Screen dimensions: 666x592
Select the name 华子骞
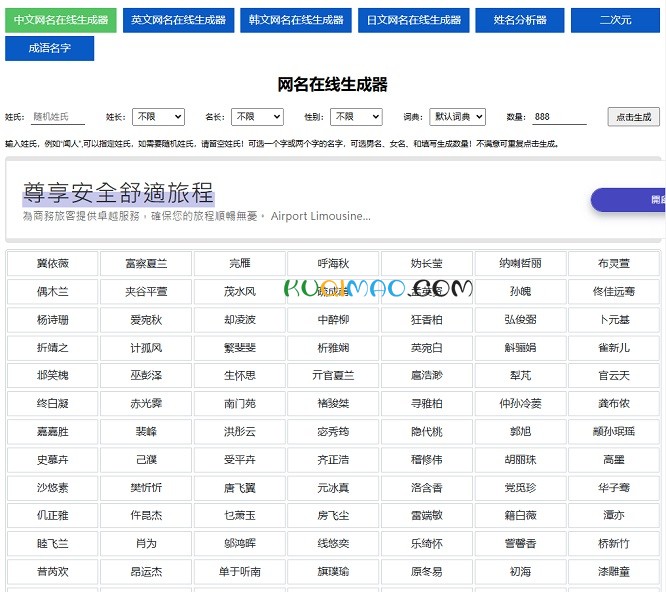click(x=614, y=488)
